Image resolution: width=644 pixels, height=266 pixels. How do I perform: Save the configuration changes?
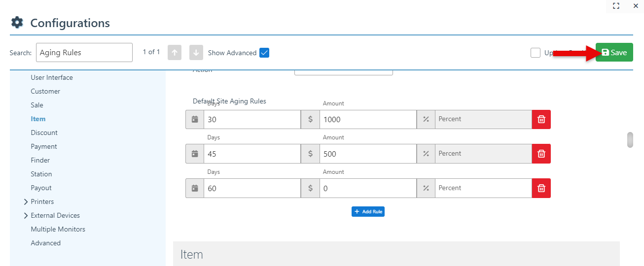pos(614,53)
